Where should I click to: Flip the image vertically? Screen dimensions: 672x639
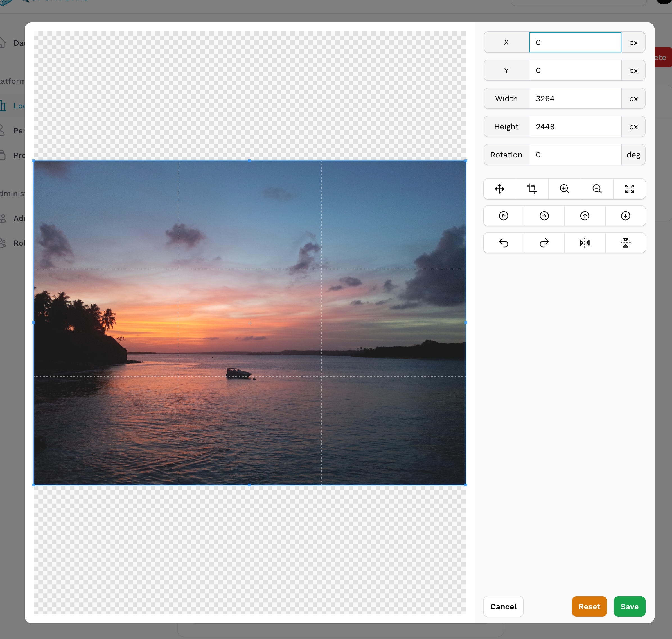click(626, 243)
